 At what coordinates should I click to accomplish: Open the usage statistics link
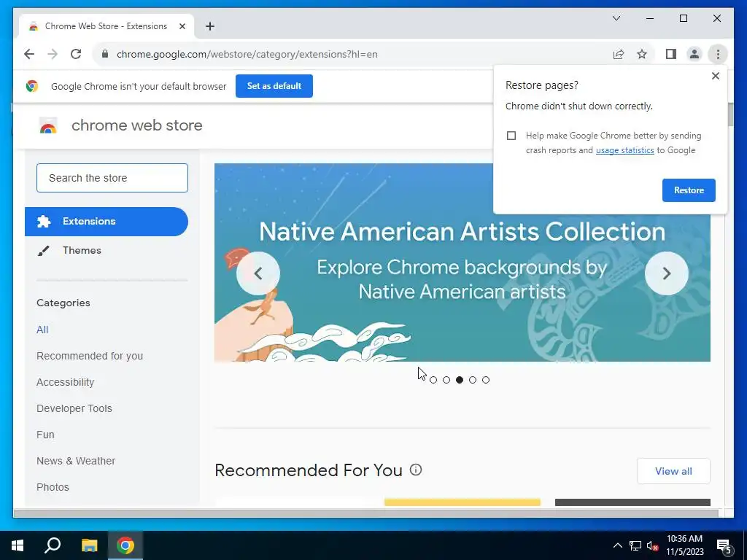[624, 150]
